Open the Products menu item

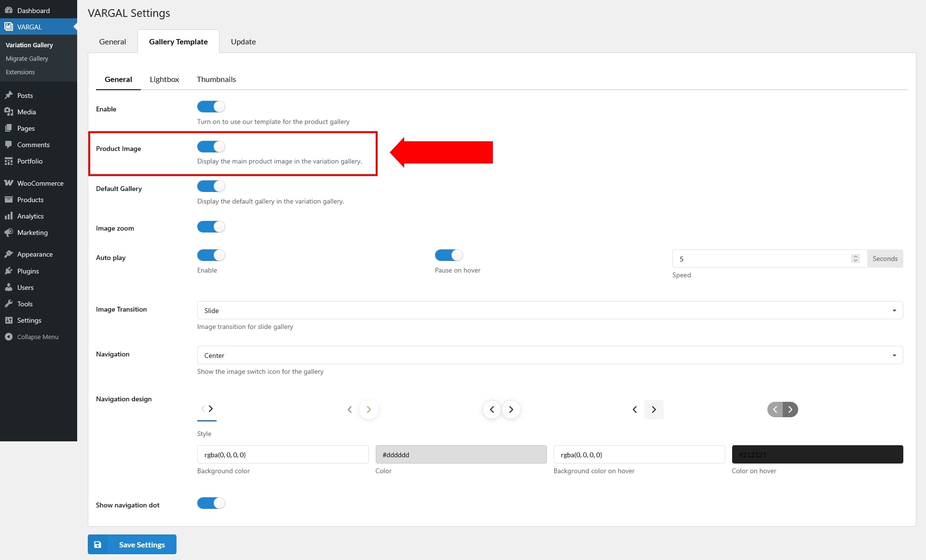[x=39, y=200]
